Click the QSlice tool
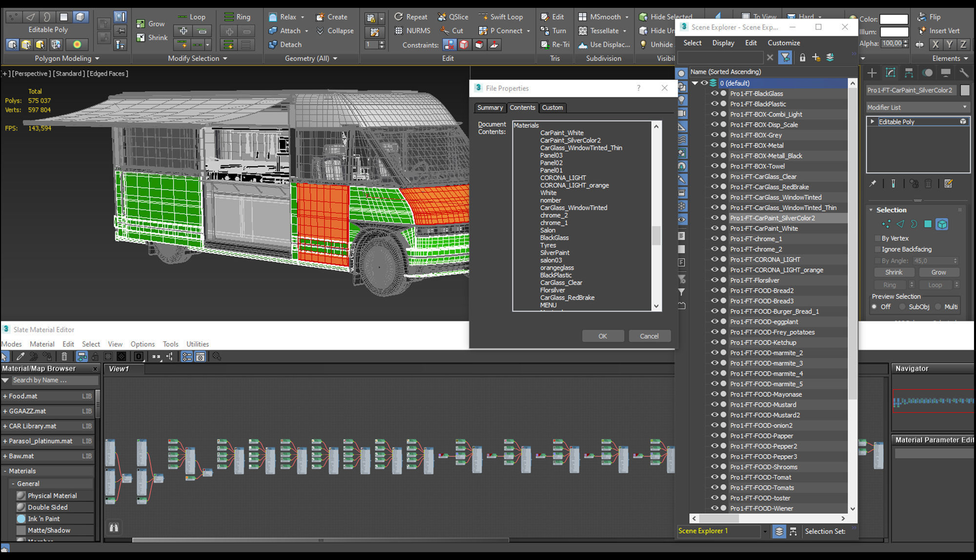The image size is (976, 560). (x=453, y=17)
